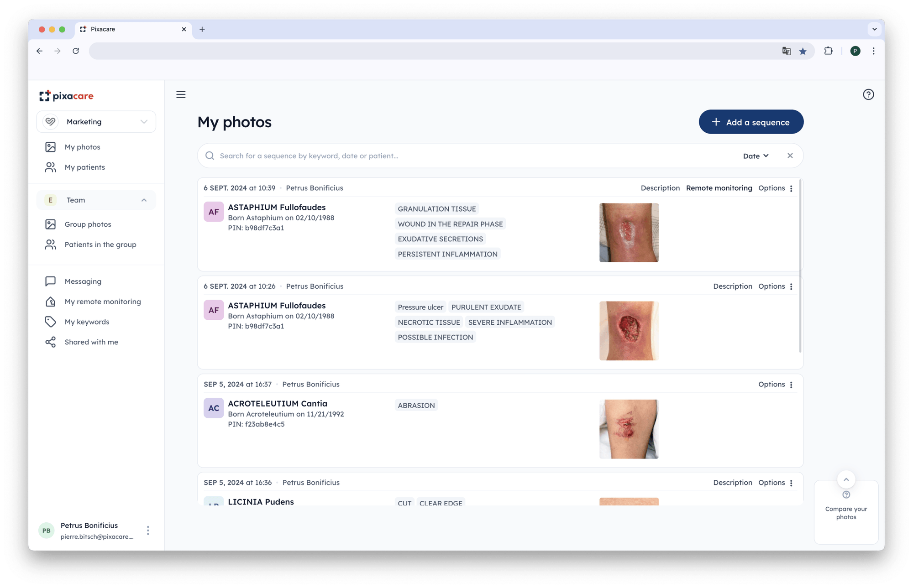Screen dimensions: 913x588
Task: Click Compare your photos panel
Action: pyautogui.click(x=846, y=512)
